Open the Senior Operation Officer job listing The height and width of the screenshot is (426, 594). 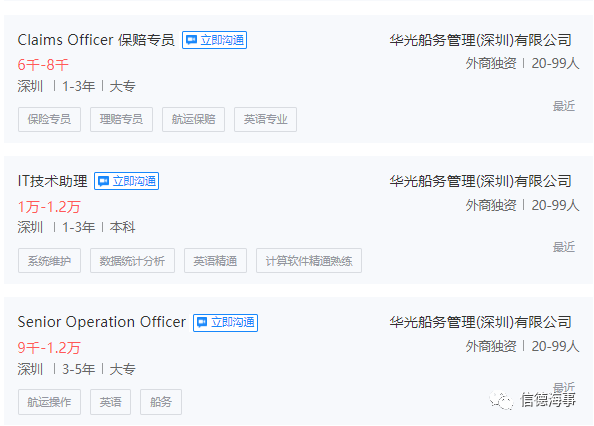102,322
